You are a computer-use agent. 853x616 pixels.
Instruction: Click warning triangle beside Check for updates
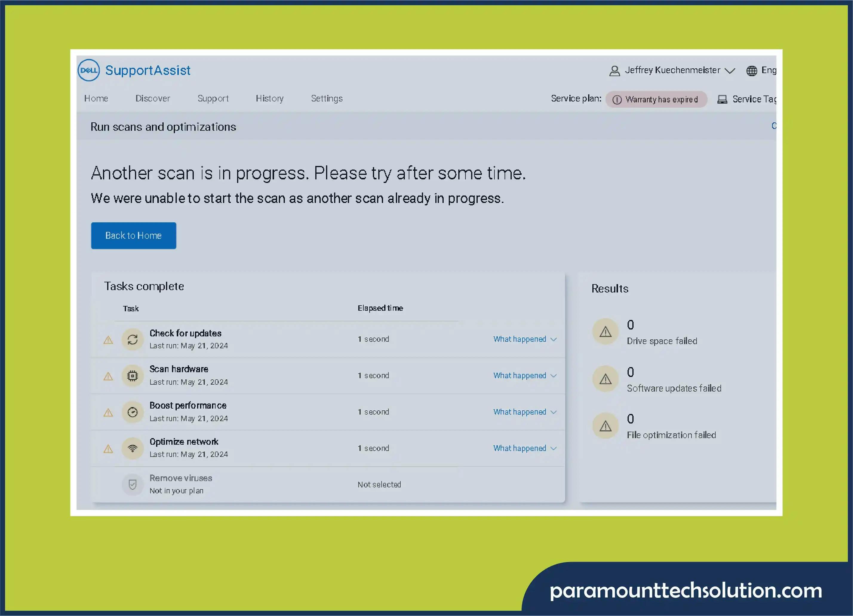[x=108, y=340]
